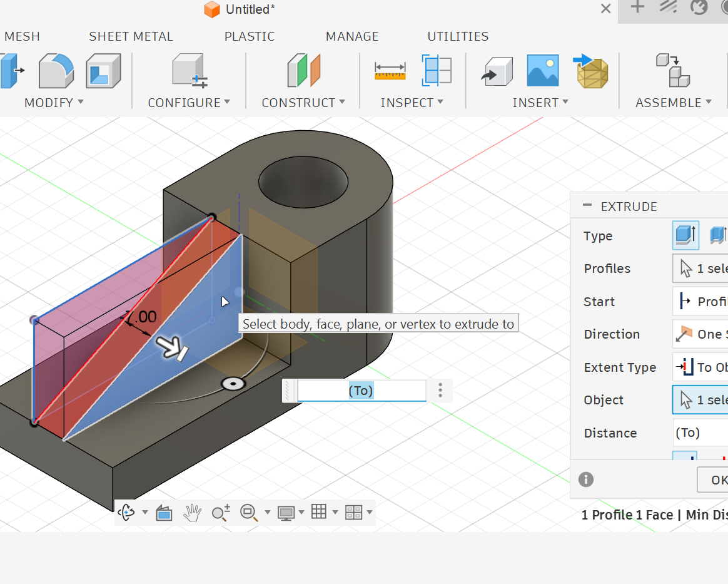Screen dimensions: 728x584
Task: Select the Pan hand tool
Action: pos(192,513)
